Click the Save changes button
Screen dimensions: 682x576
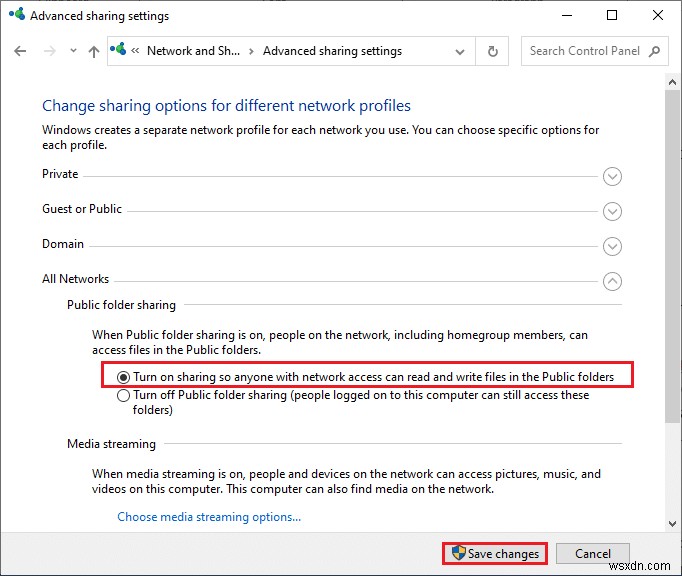coord(495,553)
